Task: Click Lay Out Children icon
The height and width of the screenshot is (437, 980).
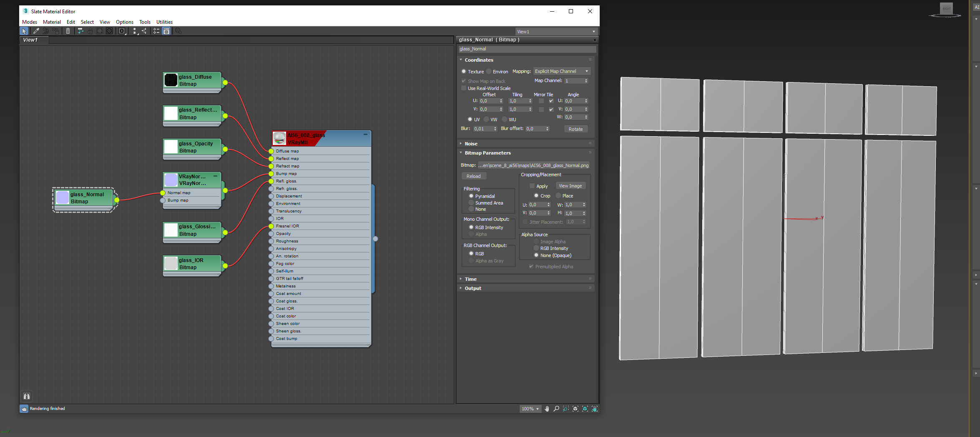Action: [x=144, y=31]
